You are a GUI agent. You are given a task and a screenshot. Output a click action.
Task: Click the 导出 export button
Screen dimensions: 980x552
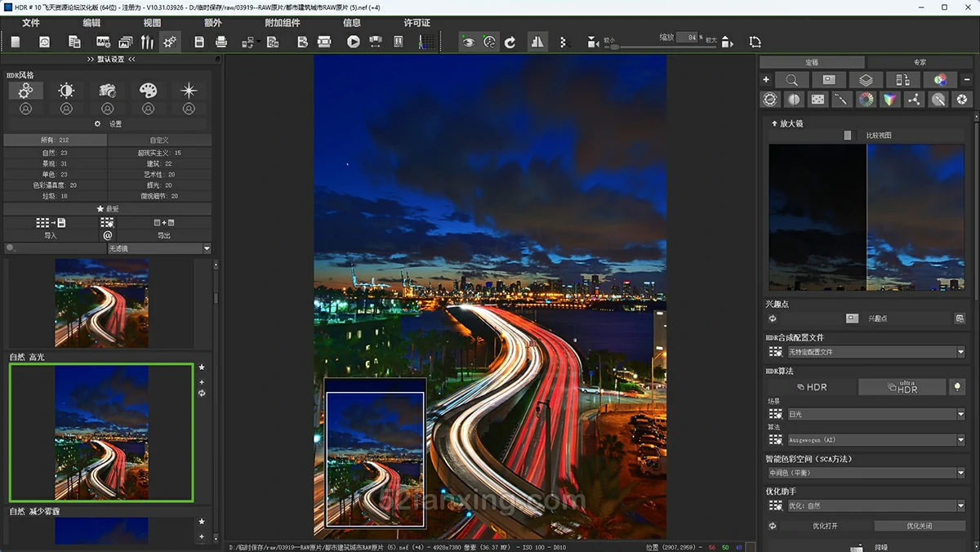(x=164, y=235)
